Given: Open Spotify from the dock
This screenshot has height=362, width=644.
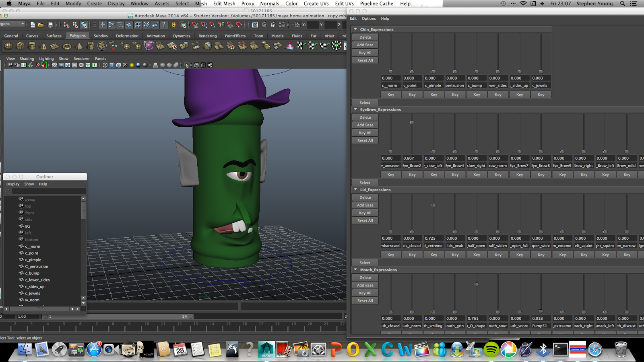Looking at the screenshot, I should coord(491,349).
